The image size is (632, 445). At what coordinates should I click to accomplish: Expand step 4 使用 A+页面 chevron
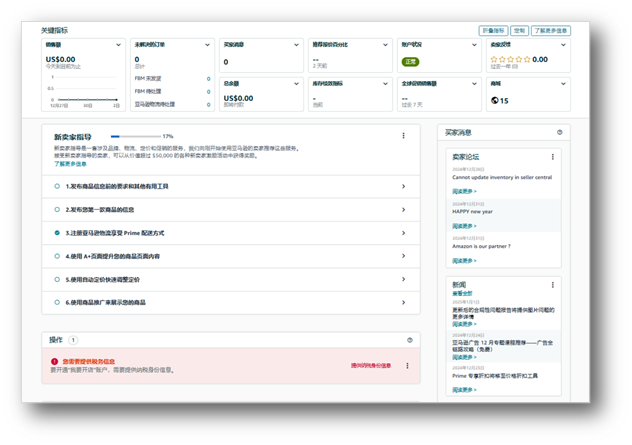click(404, 256)
